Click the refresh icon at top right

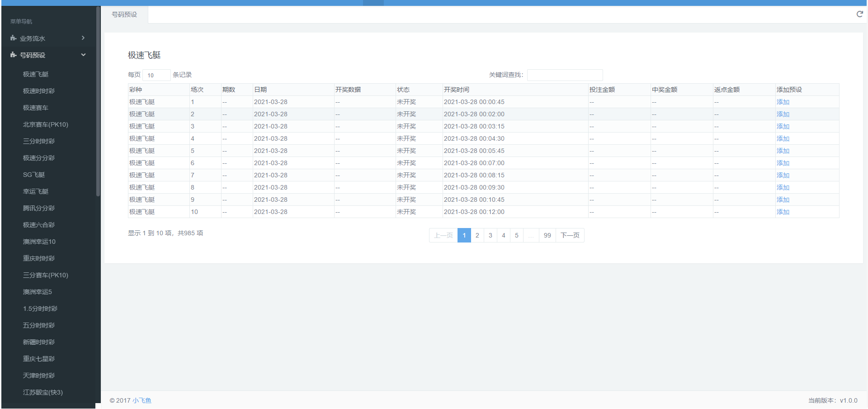(859, 14)
